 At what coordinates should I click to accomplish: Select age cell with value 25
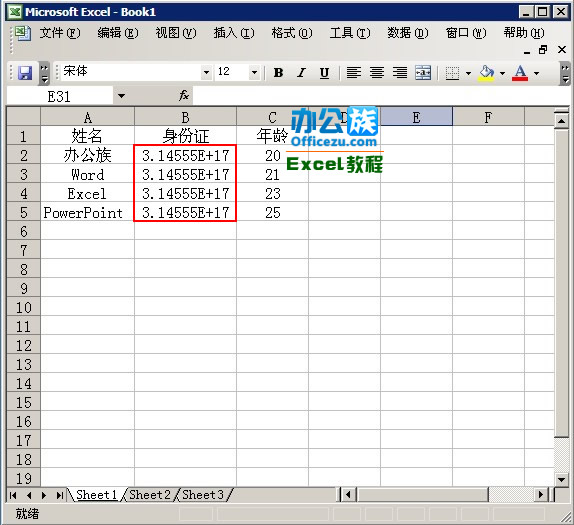point(273,212)
